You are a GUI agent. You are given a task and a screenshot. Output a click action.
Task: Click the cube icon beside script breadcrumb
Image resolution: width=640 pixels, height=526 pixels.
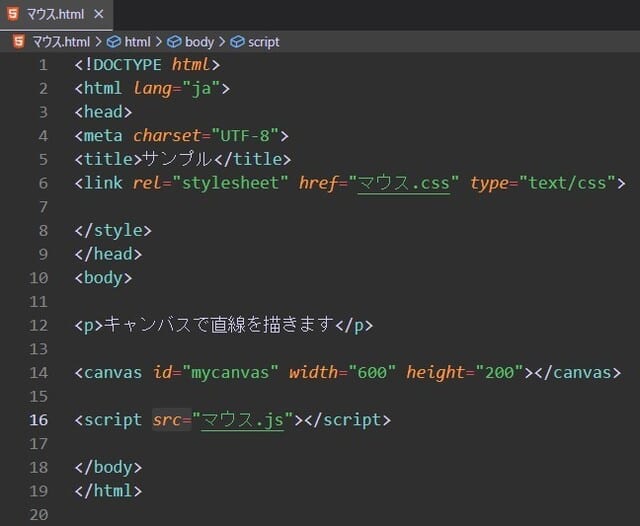tap(237, 42)
